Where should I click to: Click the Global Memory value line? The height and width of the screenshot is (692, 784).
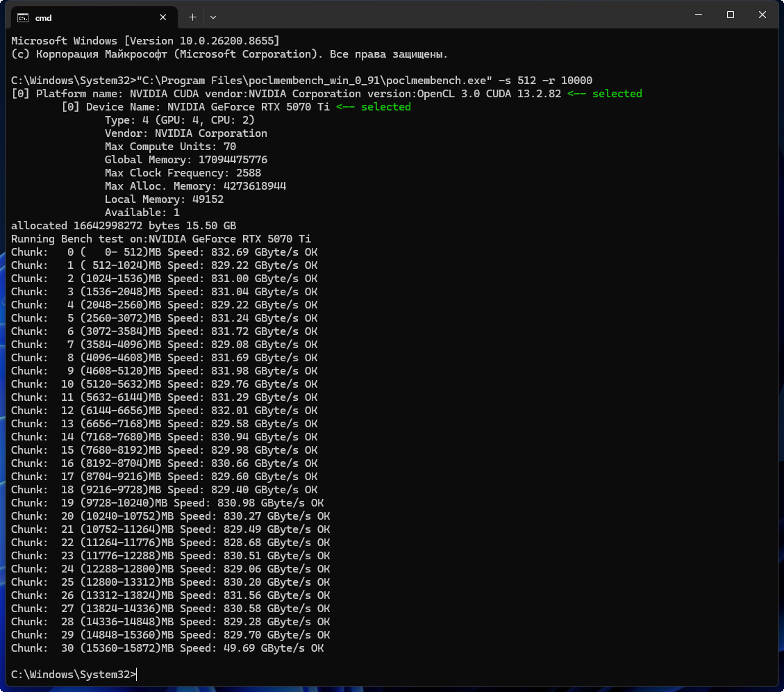click(186, 160)
